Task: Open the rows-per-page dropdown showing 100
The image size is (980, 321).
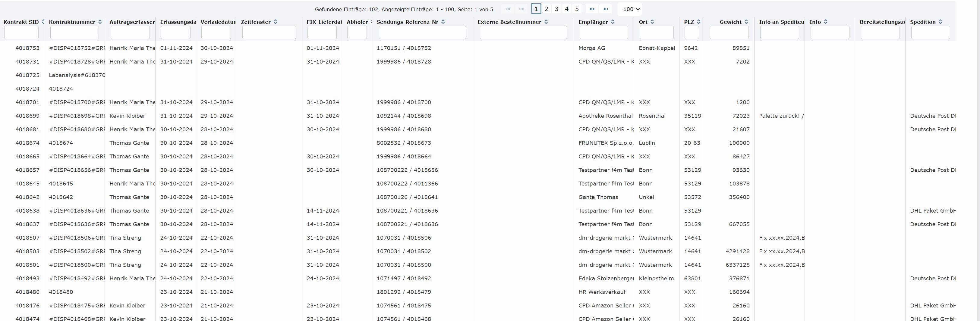Action: tap(631, 9)
